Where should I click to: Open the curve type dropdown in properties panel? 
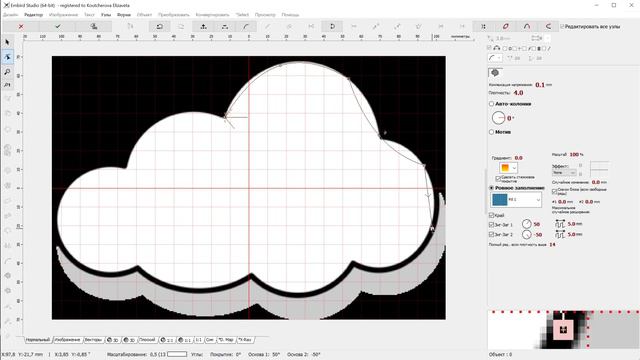point(495,58)
